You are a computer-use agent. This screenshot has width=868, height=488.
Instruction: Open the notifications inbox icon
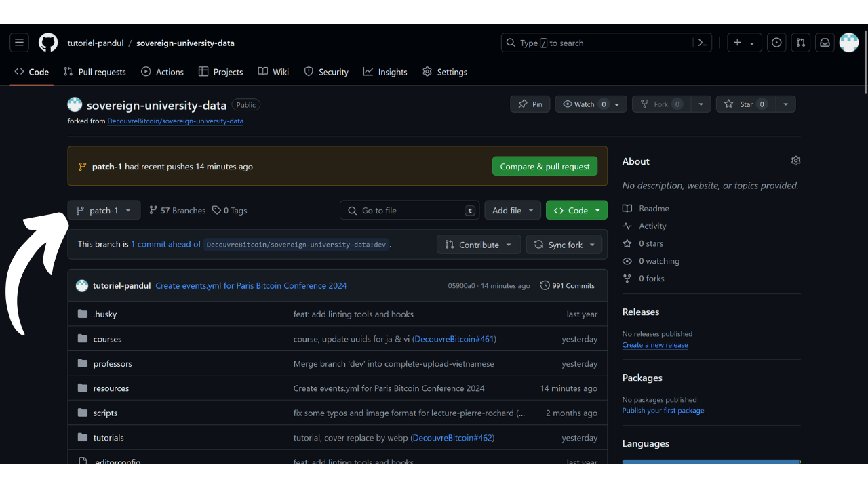click(825, 43)
